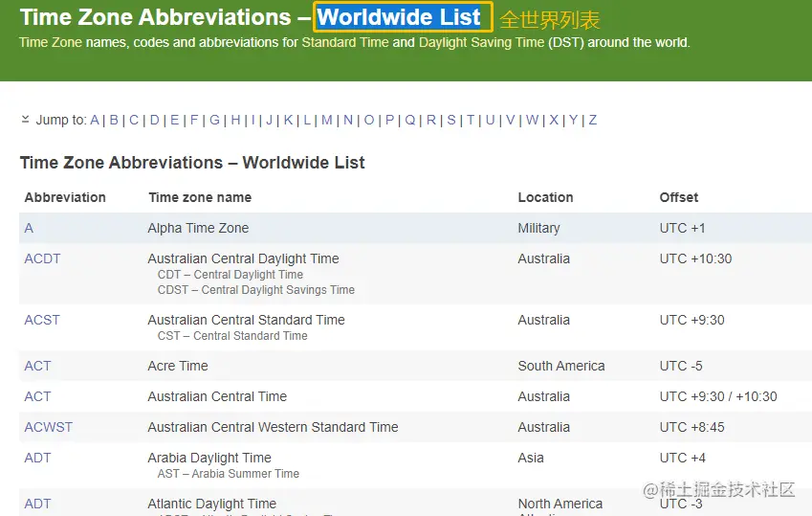Jump to letter F in index
Screen dimensions: 812x516
[x=194, y=121]
